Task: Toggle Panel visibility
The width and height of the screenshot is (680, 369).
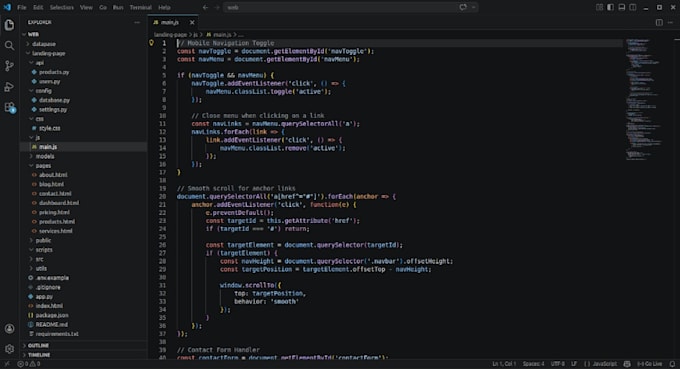Action: click(622, 7)
